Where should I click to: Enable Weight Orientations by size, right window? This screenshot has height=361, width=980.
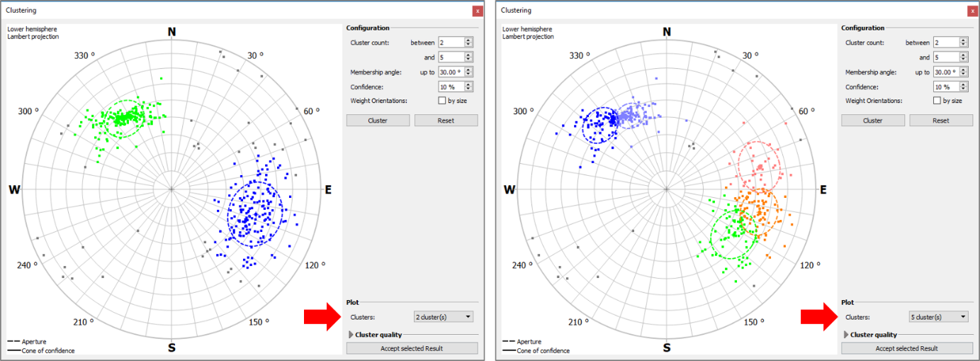click(937, 101)
